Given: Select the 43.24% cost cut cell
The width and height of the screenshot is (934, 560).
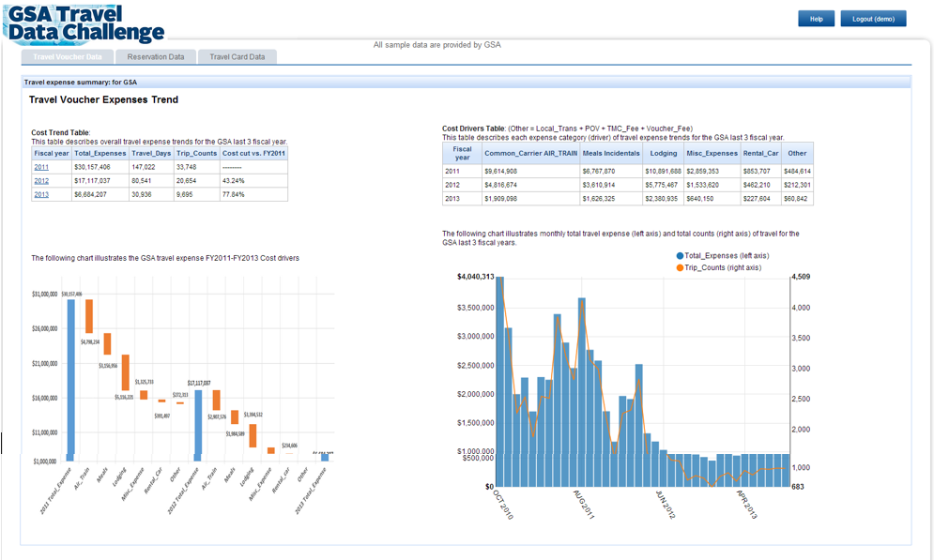Looking at the screenshot, I should [253, 181].
